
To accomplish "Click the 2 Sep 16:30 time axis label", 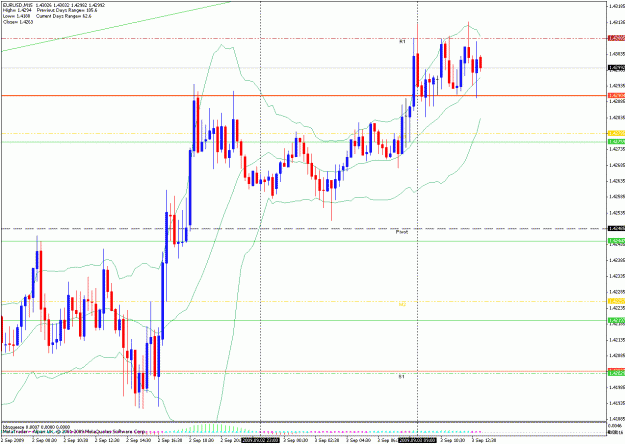I will coord(169,440).
